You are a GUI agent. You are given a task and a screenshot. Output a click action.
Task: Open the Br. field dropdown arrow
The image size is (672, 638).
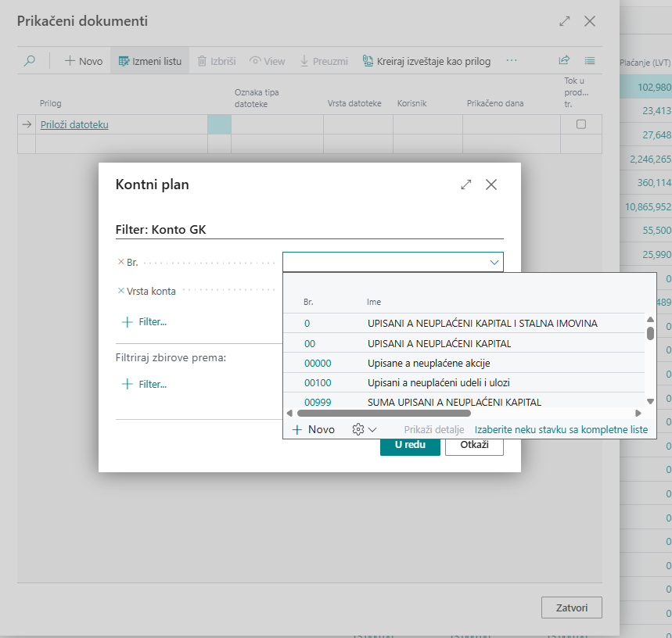[x=494, y=263]
